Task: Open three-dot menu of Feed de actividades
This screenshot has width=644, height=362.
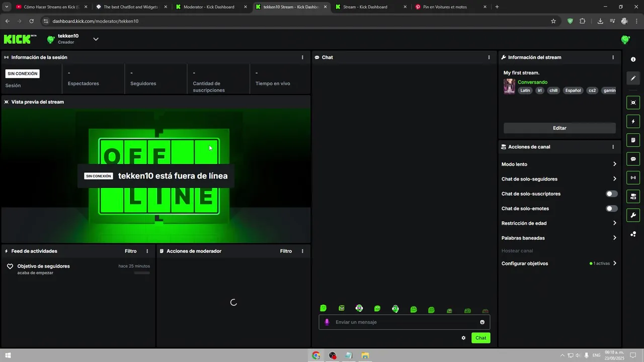Action: click(x=147, y=251)
